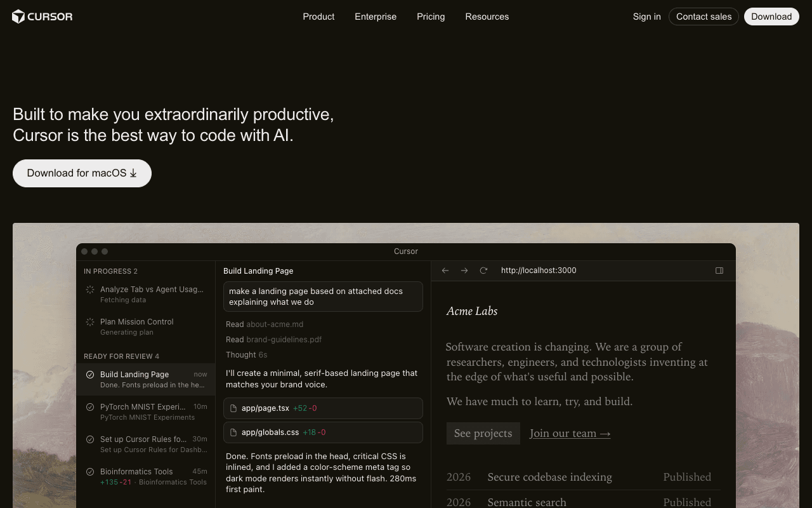The width and height of the screenshot is (812, 508).
Task: Click Read brand-guidelines.pdf line
Action: 273,340
